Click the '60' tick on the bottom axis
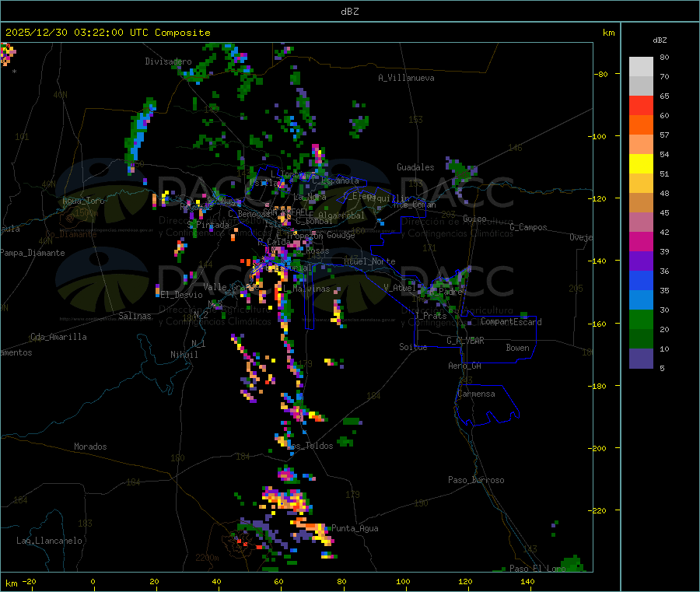The height and width of the screenshot is (592, 700). [279, 581]
